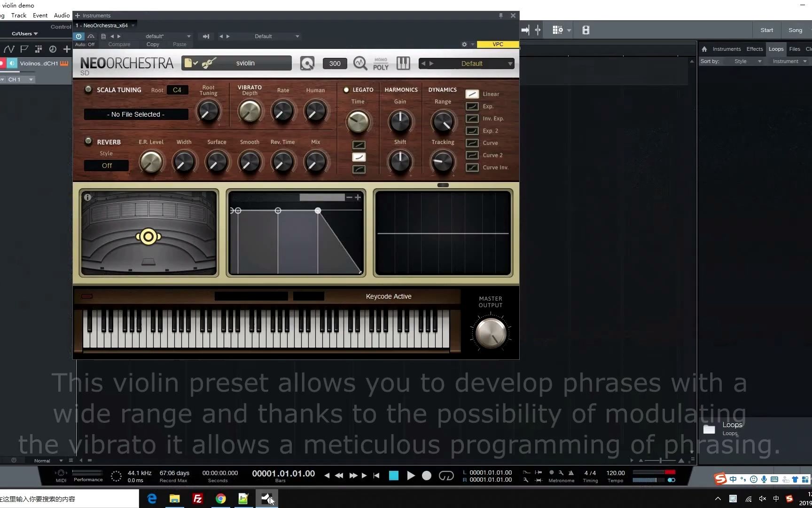Switch to the Effects browser tab
Image resolution: width=812 pixels, height=508 pixels.
tap(755, 49)
